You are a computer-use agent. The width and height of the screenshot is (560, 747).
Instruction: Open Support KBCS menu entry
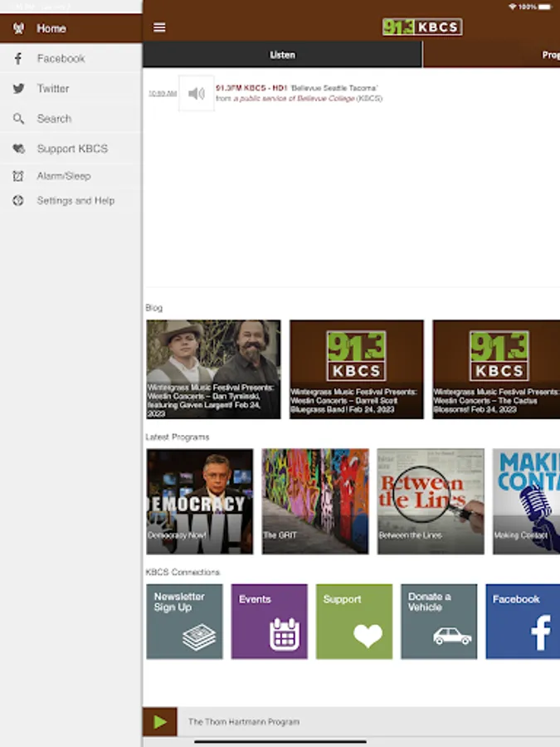pyautogui.click(x=71, y=149)
